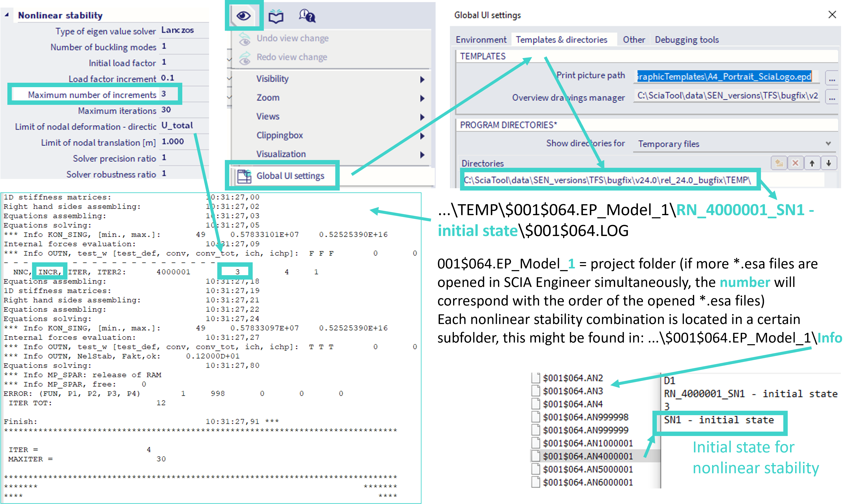Open the book help icon in toolbar
Viewport: 852px width, 504px height.
click(x=276, y=16)
